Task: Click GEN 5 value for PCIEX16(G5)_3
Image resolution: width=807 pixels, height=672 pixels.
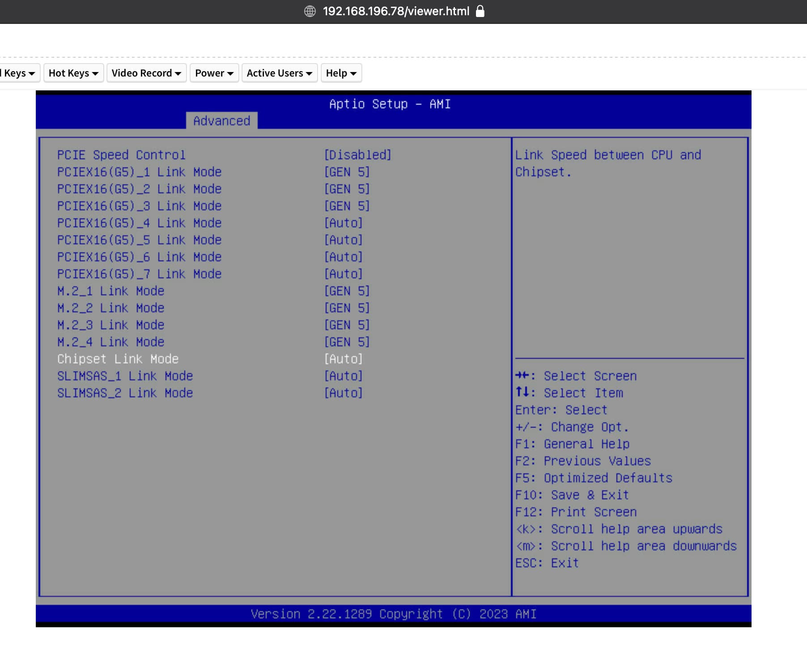Action: point(347,206)
